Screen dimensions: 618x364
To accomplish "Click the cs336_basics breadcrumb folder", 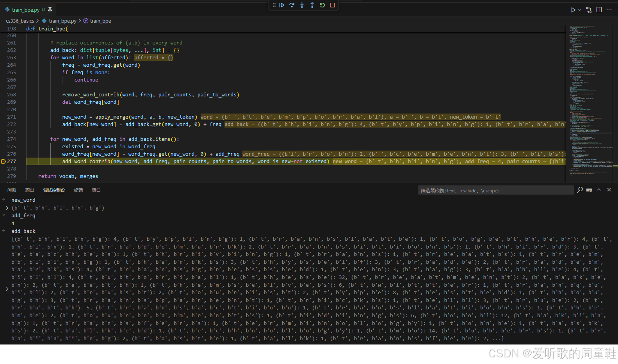I will [x=20, y=21].
